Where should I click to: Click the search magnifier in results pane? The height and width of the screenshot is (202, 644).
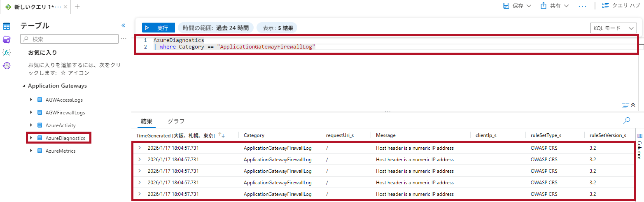(x=627, y=121)
